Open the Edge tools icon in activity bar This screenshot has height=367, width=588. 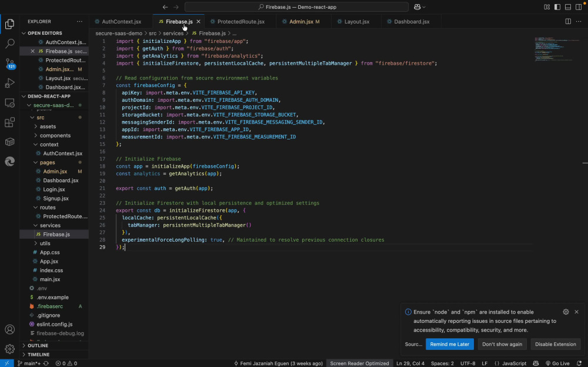pyautogui.click(x=10, y=161)
